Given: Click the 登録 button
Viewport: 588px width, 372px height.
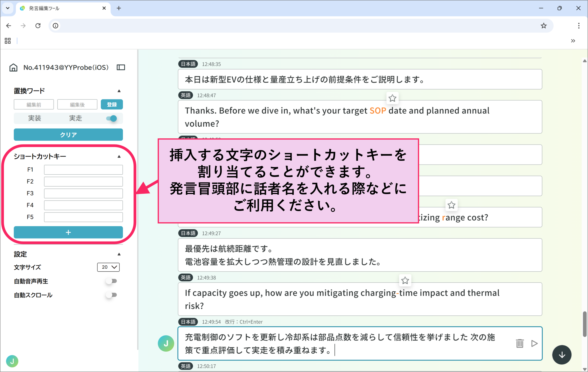Looking at the screenshot, I should pyautogui.click(x=112, y=105).
